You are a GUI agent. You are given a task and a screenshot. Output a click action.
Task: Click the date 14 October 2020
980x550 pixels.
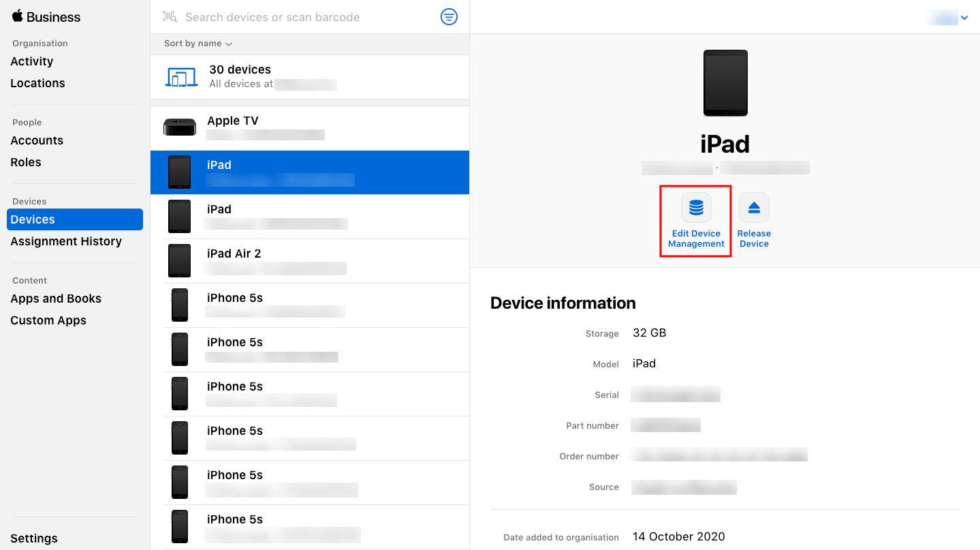pyautogui.click(x=679, y=537)
